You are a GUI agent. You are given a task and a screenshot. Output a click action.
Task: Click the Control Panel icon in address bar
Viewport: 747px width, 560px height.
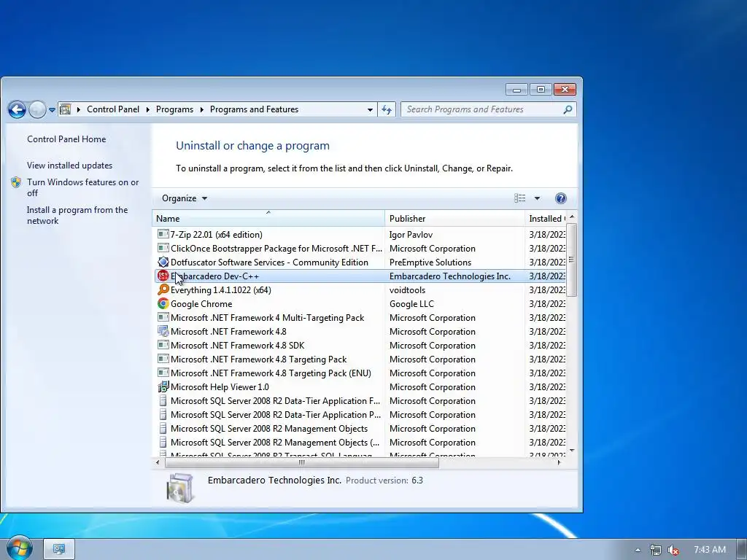[65, 109]
